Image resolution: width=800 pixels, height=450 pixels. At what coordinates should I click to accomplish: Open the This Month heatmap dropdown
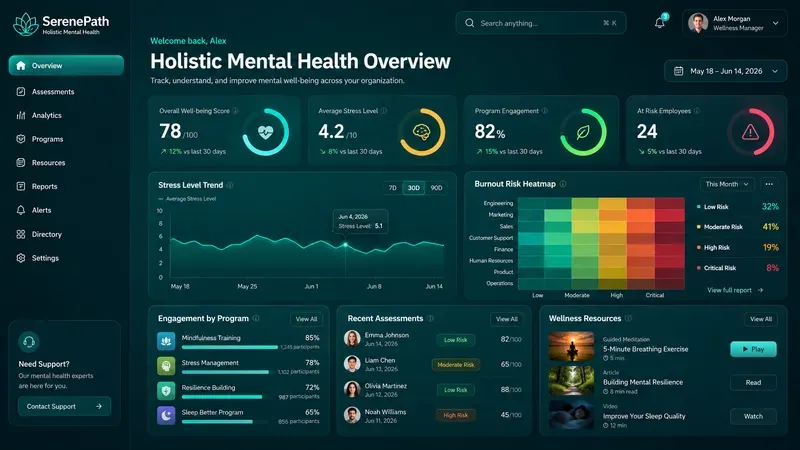pos(727,184)
